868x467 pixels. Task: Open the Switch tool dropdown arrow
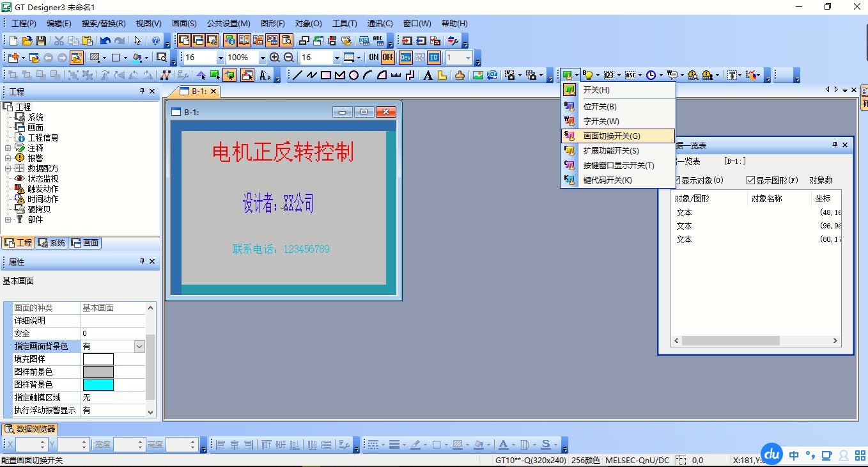pos(577,75)
